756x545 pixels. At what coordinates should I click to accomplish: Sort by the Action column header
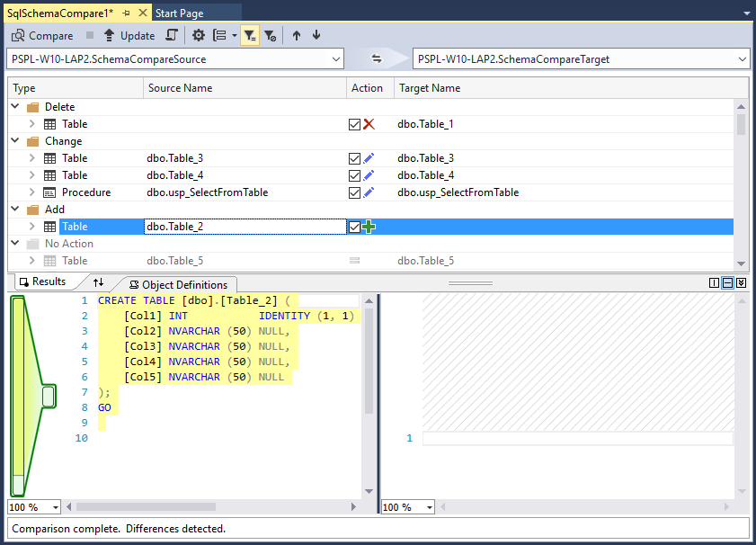click(x=370, y=88)
